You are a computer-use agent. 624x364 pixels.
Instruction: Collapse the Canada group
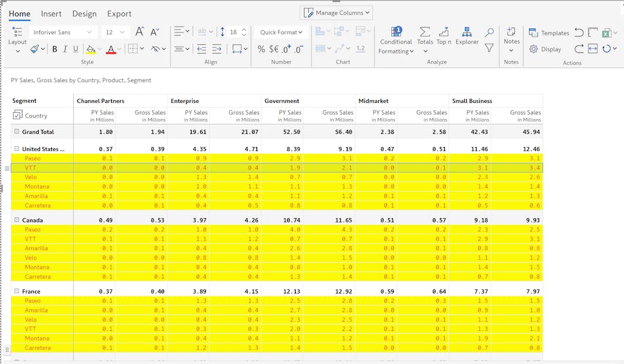point(17,220)
